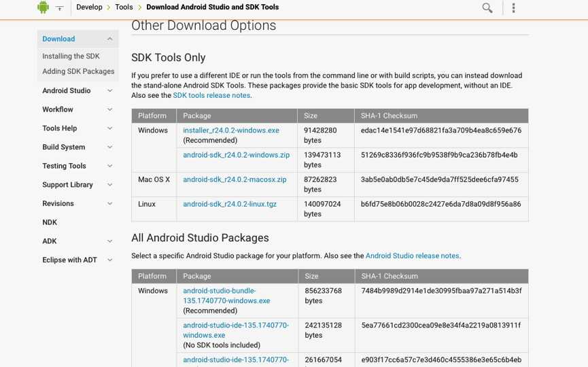Open Testing Tools sidebar item
This screenshot has height=367, width=588.
[64, 166]
